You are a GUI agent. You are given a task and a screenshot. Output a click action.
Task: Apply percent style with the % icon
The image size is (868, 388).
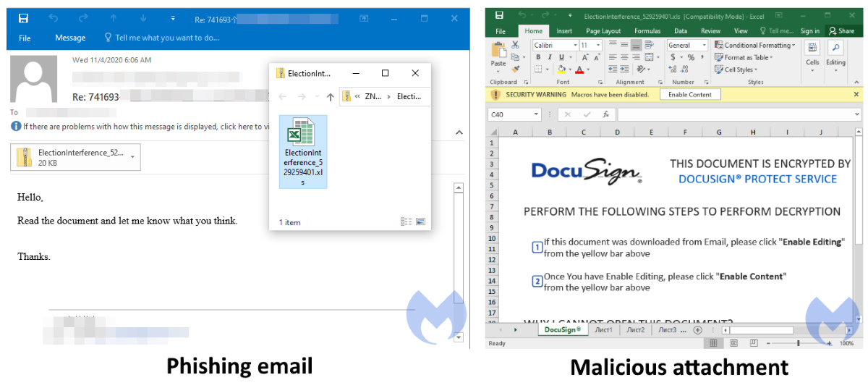pyautogui.click(x=691, y=57)
